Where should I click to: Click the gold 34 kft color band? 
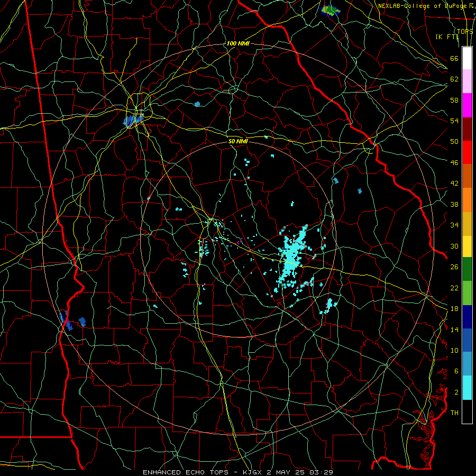(x=467, y=224)
